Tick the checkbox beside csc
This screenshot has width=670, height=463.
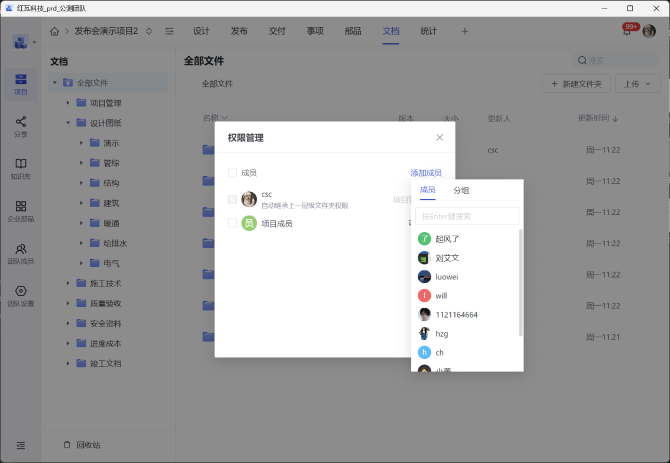(233, 199)
